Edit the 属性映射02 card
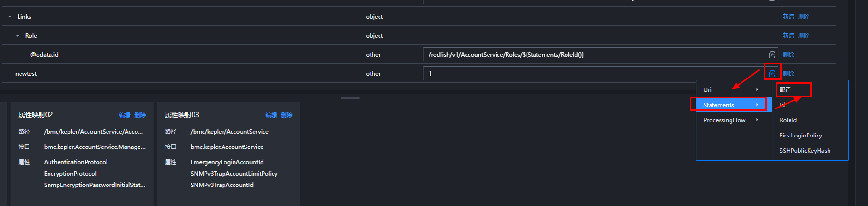 pyautogui.click(x=125, y=115)
